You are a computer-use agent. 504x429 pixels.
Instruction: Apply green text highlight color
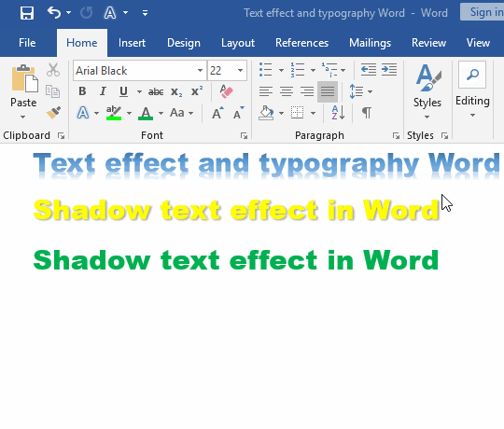pos(114,113)
